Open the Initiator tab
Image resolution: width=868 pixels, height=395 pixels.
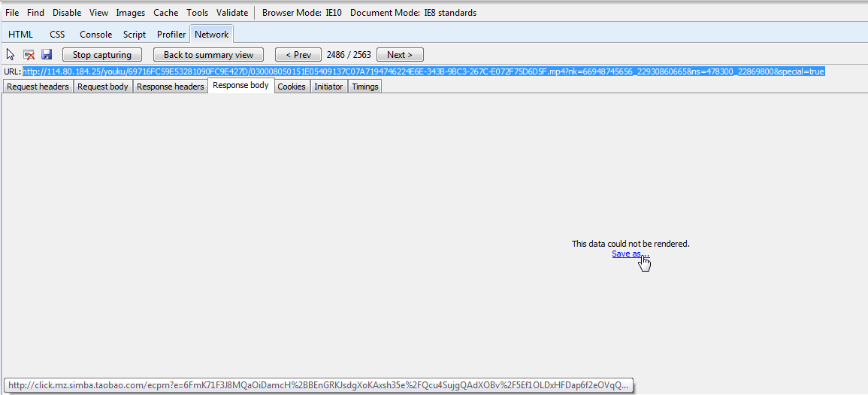(329, 87)
